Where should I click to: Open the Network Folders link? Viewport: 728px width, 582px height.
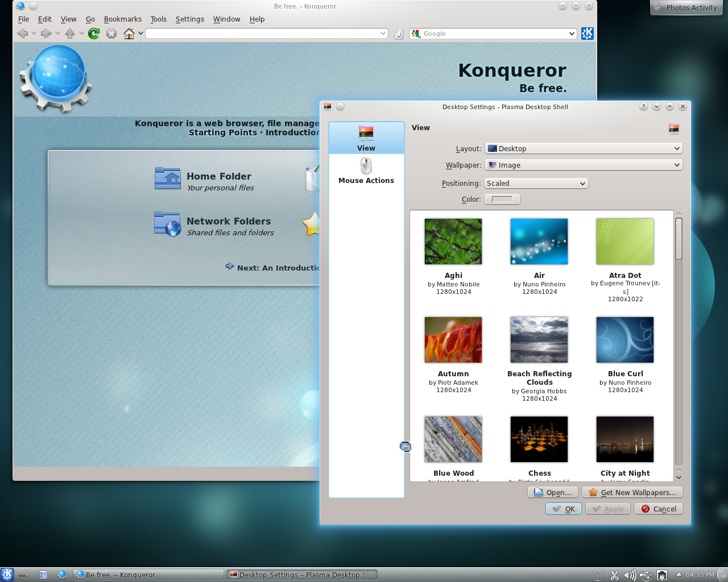pyautogui.click(x=229, y=221)
